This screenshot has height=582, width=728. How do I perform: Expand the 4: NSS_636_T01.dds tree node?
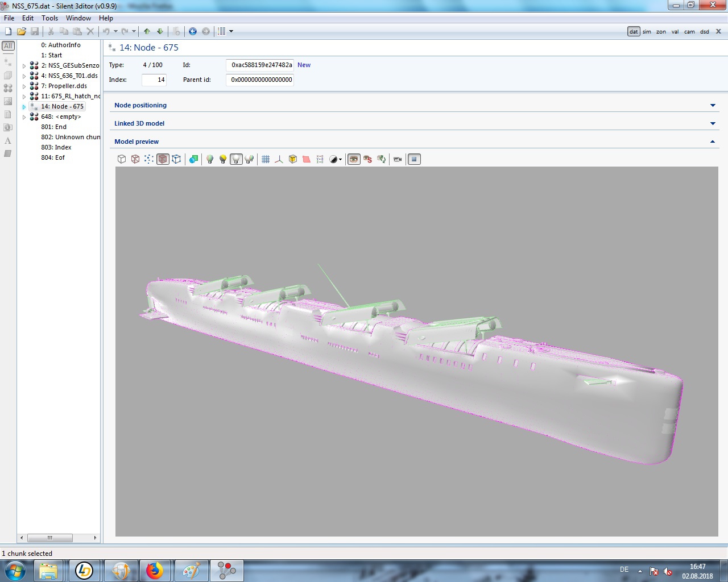point(24,76)
